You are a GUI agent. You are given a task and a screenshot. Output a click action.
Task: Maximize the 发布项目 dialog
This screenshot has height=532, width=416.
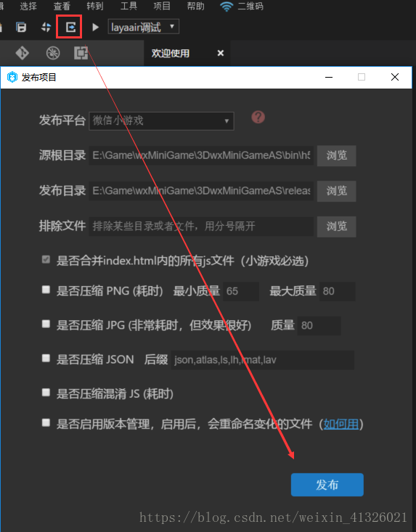tap(362, 77)
